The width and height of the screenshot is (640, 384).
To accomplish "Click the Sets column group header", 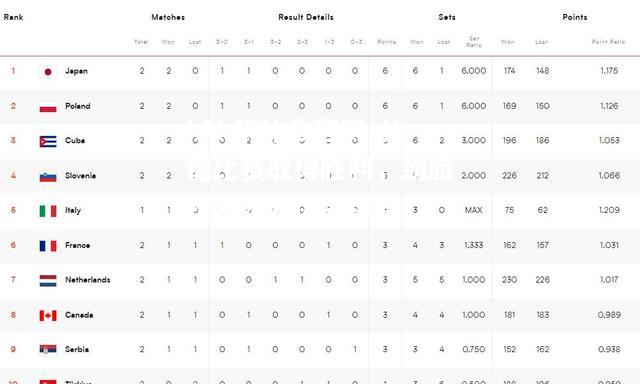I will point(447,17).
